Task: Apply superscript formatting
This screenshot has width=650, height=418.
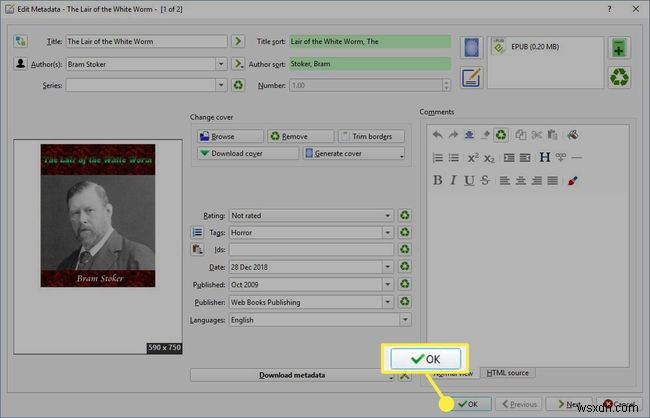Action: (473, 158)
